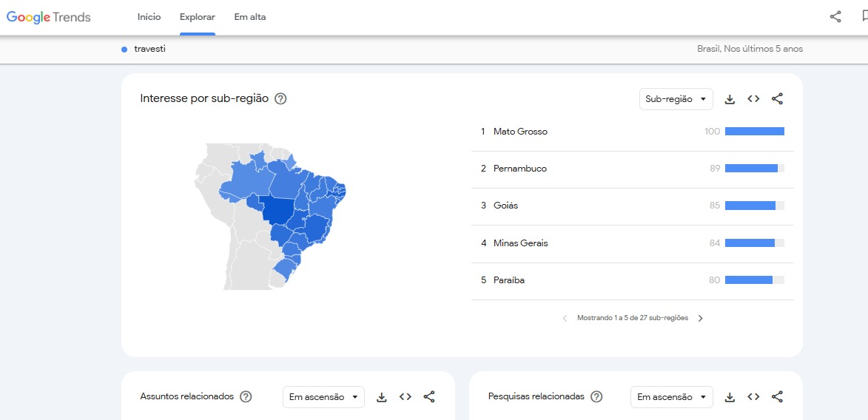This screenshot has width=868, height=420.
Task: Open help for Interesse por sub-região
Action: coord(280,99)
